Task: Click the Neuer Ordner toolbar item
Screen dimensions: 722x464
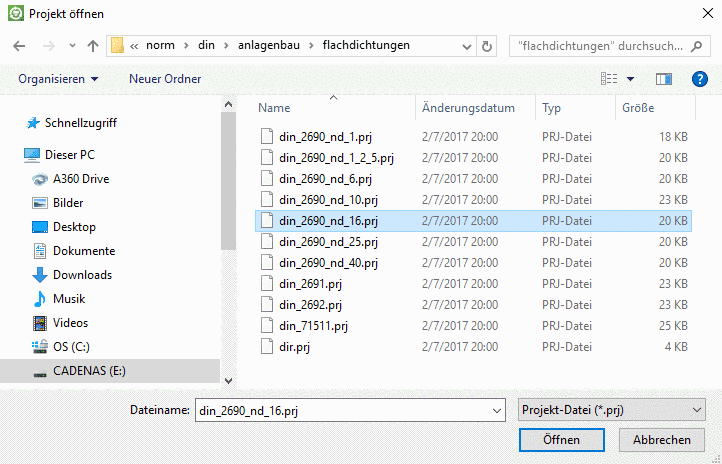Action: pos(165,78)
